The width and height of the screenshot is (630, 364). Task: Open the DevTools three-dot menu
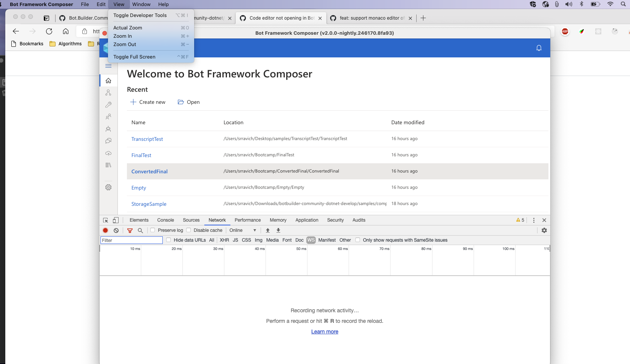point(534,220)
